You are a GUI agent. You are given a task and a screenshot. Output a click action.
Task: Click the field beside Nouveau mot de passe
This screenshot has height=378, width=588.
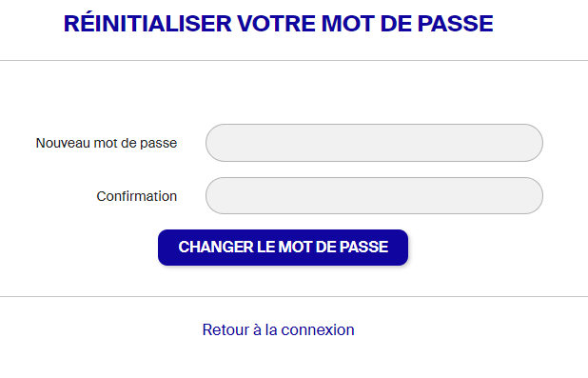pyautogui.click(x=374, y=143)
